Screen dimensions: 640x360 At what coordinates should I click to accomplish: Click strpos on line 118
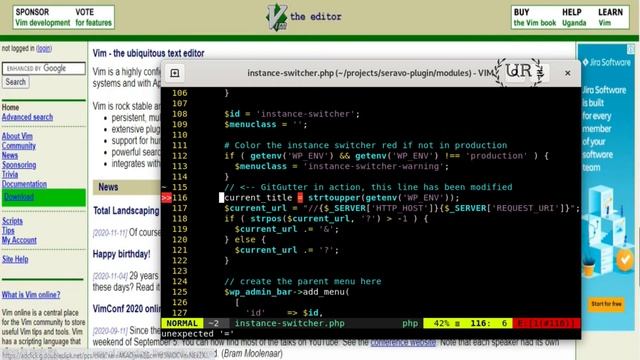(266, 219)
